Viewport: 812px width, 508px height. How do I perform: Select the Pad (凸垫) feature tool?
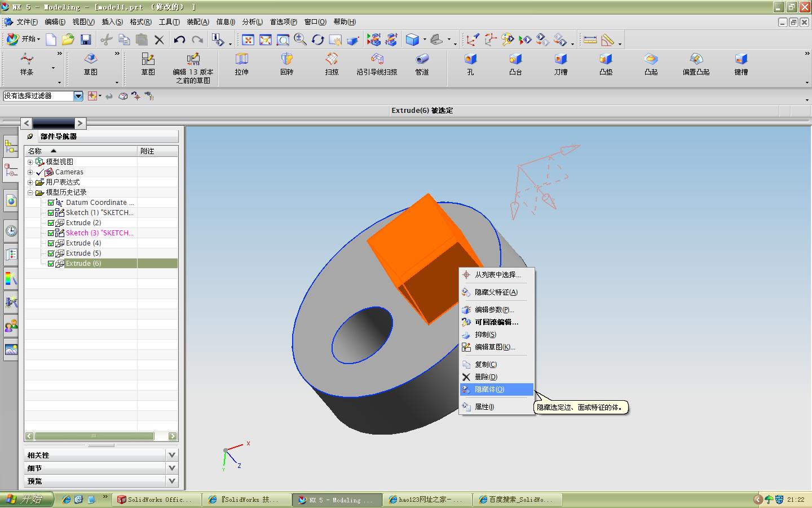(x=606, y=64)
